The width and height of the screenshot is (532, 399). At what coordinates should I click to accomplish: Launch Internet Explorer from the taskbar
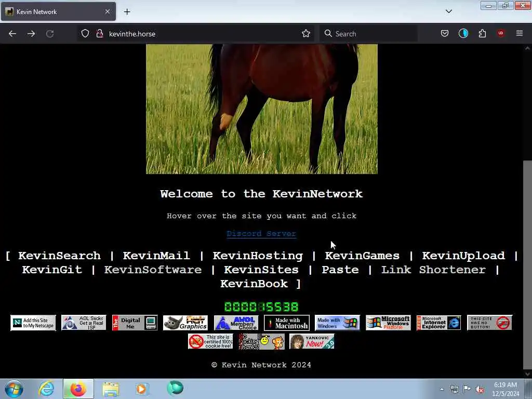46,389
